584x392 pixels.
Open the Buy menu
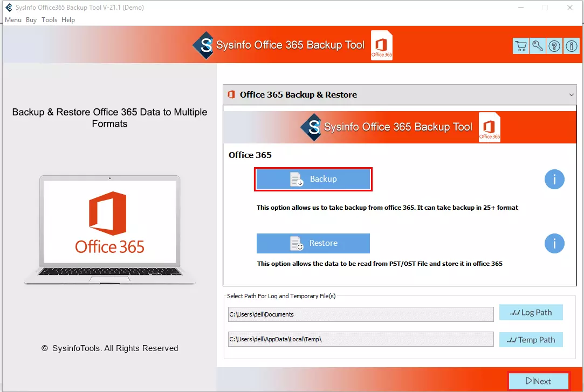click(31, 20)
